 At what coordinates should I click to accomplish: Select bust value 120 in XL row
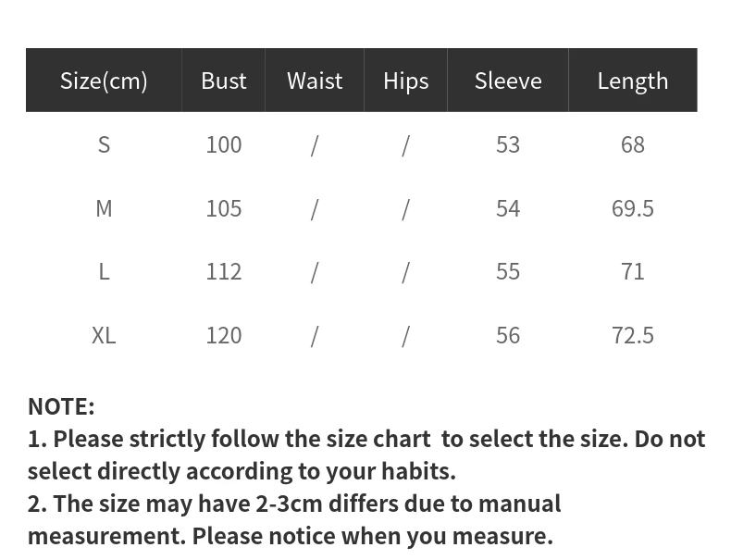tap(224, 336)
